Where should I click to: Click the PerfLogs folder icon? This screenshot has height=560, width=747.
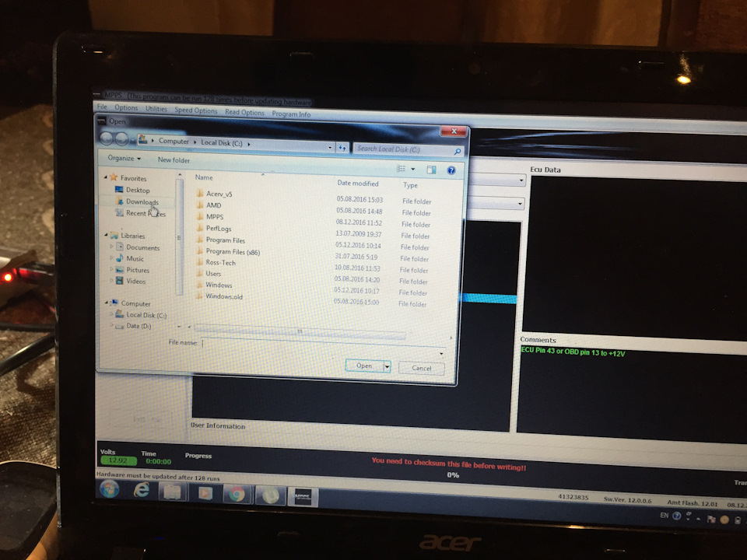[x=200, y=228]
